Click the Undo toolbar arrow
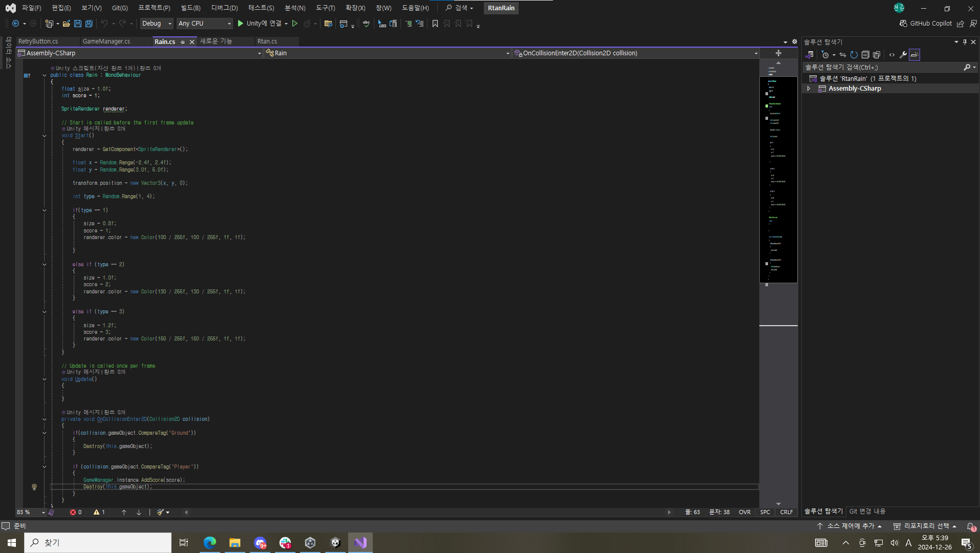The image size is (980, 553). tap(104, 24)
